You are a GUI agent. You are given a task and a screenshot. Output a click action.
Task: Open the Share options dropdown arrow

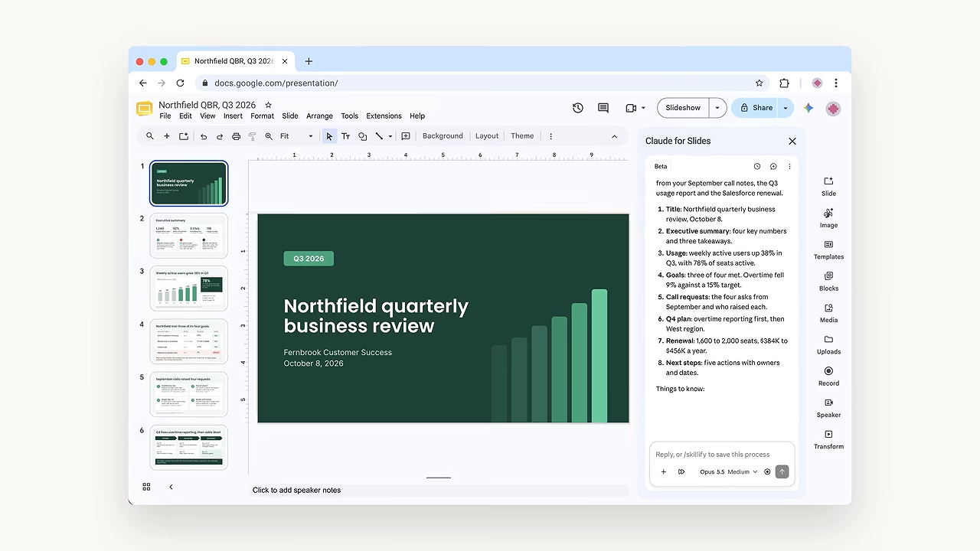(786, 108)
